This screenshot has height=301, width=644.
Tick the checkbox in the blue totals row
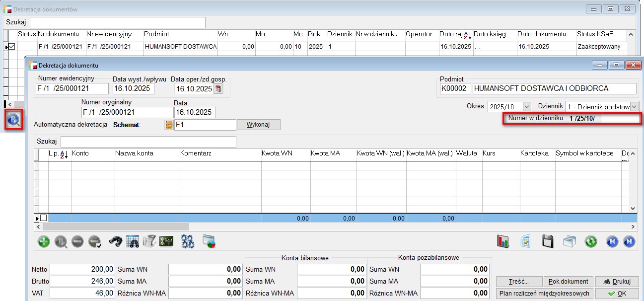point(44,218)
